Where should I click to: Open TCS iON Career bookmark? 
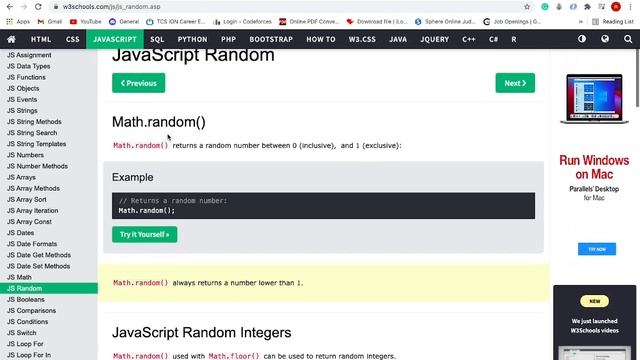click(176, 22)
